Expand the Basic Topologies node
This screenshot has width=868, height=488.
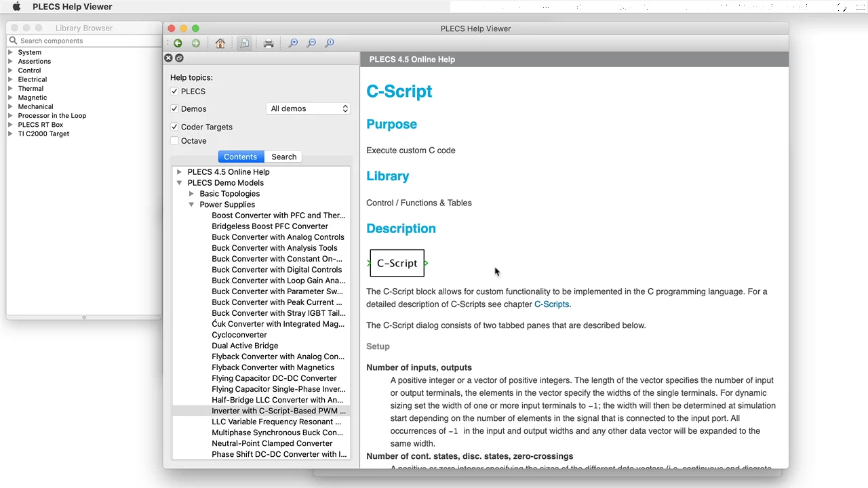coord(191,194)
